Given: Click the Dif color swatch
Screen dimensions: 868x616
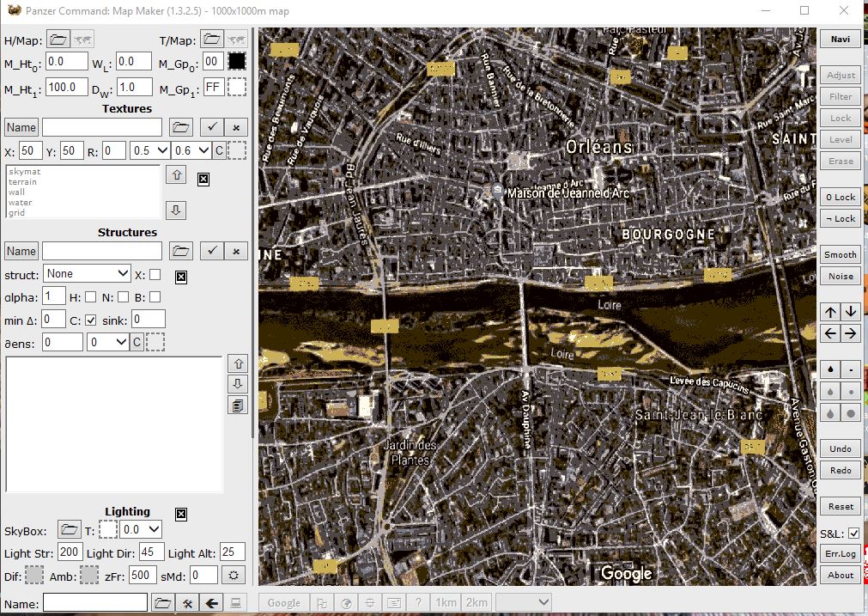Looking at the screenshot, I should point(34,575).
